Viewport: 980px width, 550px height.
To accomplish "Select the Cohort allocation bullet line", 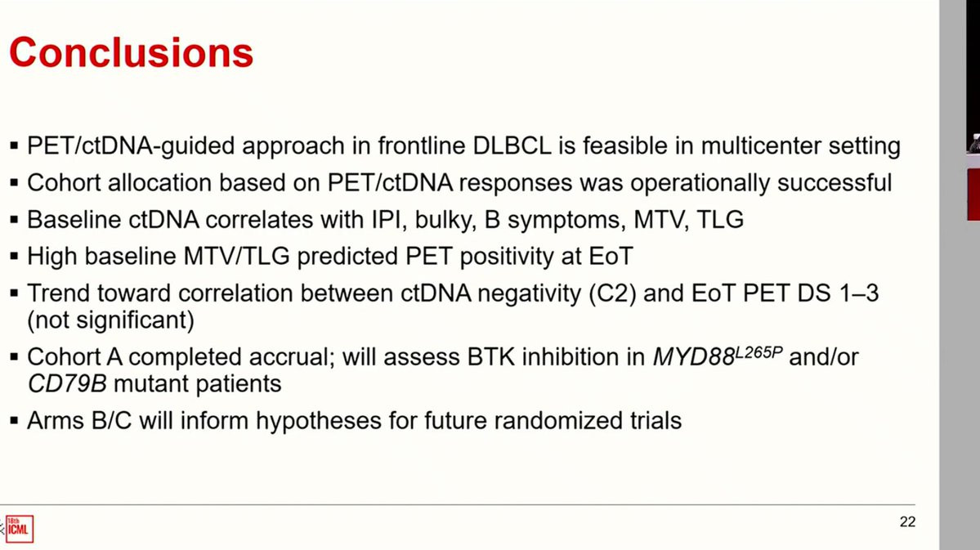I will pos(459,182).
